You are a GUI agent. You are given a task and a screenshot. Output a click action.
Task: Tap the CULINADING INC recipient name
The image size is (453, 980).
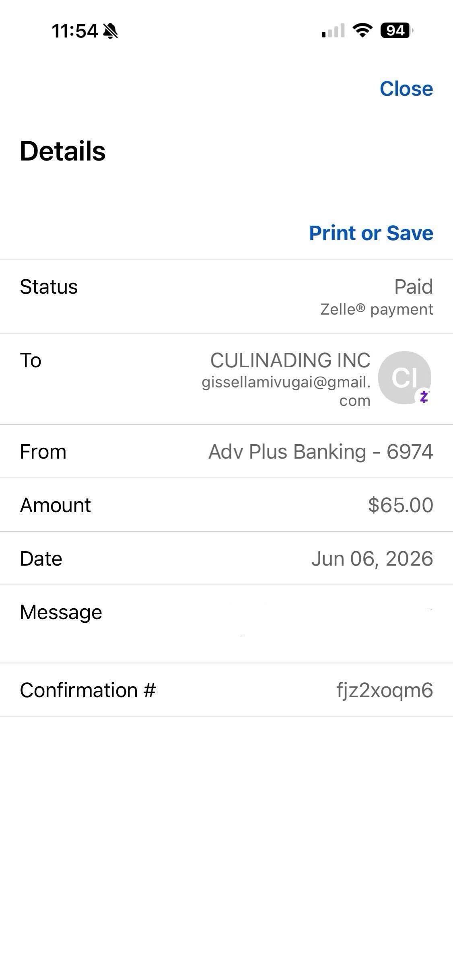click(290, 360)
